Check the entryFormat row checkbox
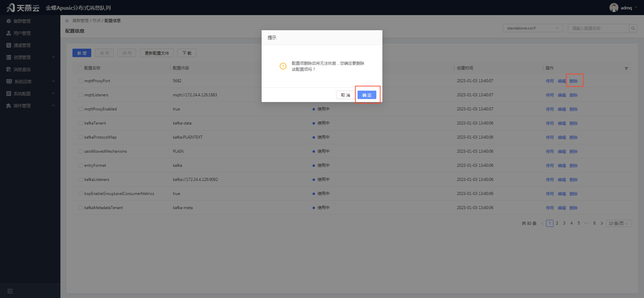 point(80,165)
